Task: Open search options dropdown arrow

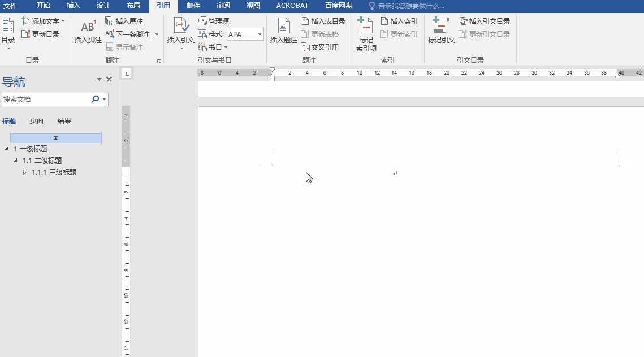Action: coord(105,99)
